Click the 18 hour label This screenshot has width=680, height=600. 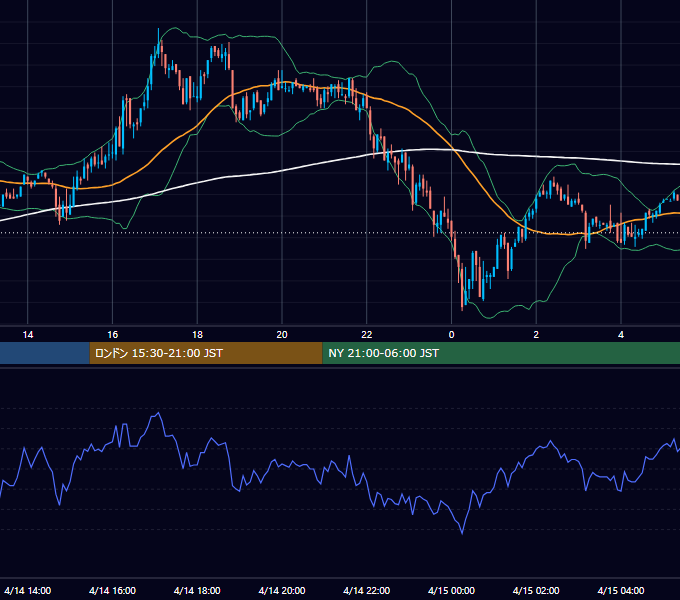pyautogui.click(x=197, y=335)
